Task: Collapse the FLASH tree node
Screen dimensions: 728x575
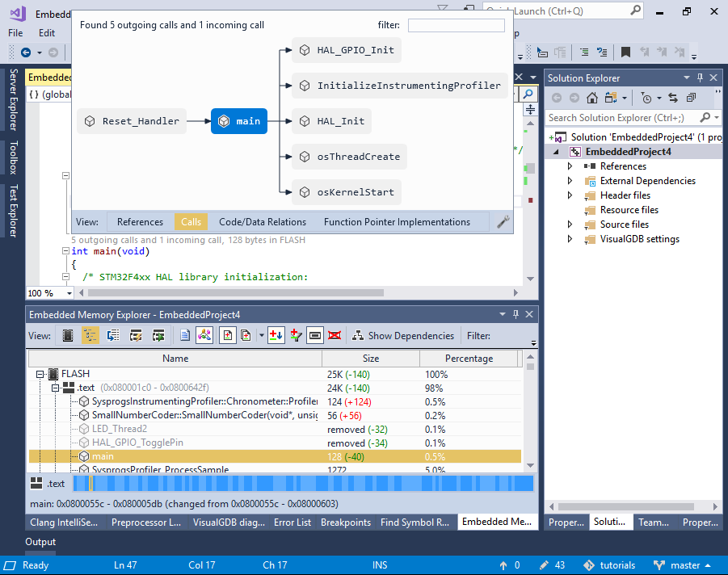Action: tap(39, 374)
